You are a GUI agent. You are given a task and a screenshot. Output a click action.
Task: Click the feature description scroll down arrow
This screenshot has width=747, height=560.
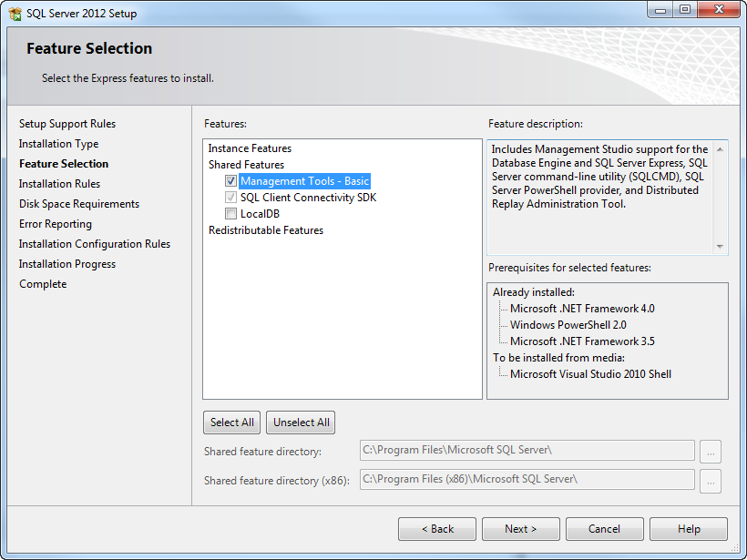pyautogui.click(x=720, y=246)
